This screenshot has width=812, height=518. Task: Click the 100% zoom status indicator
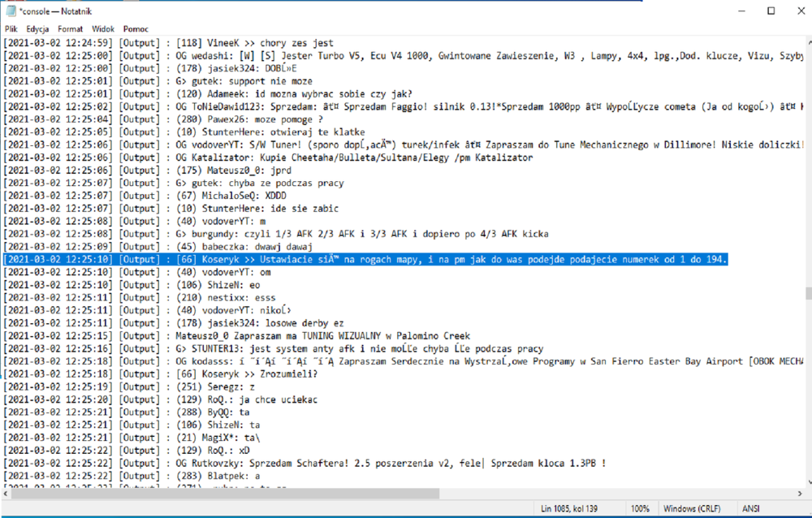coord(640,509)
